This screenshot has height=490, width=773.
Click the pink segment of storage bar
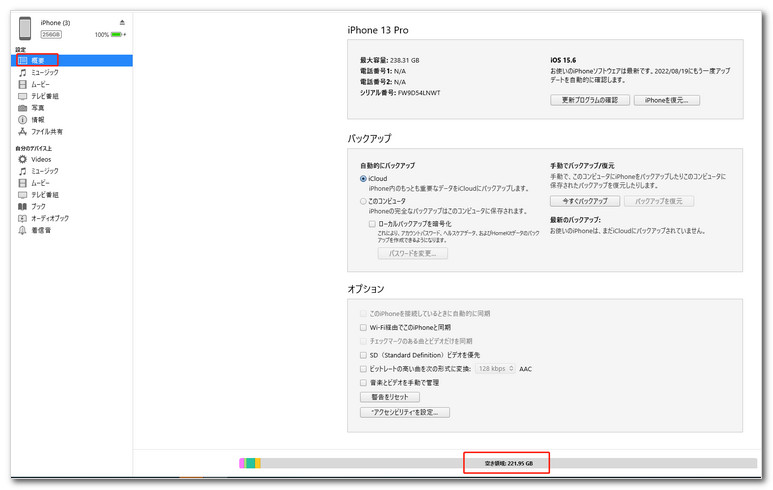pyautogui.click(x=242, y=463)
